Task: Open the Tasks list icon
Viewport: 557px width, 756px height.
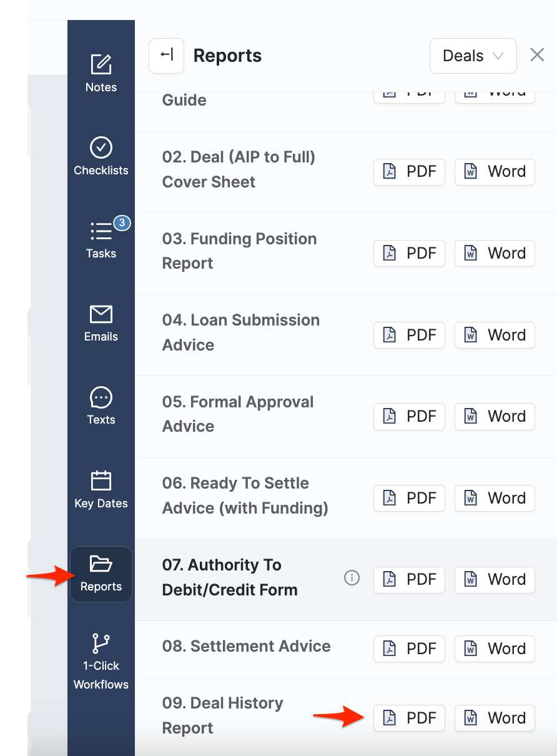Action: pos(101,231)
